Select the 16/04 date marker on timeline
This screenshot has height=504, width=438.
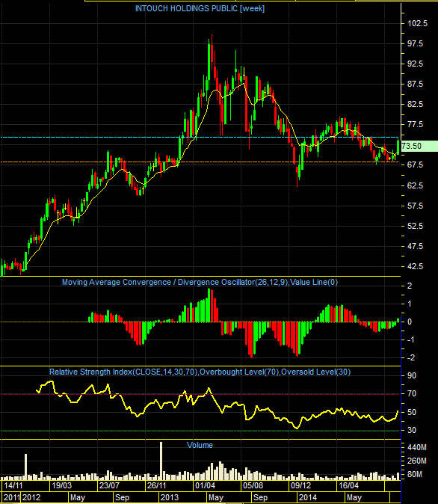(348, 485)
